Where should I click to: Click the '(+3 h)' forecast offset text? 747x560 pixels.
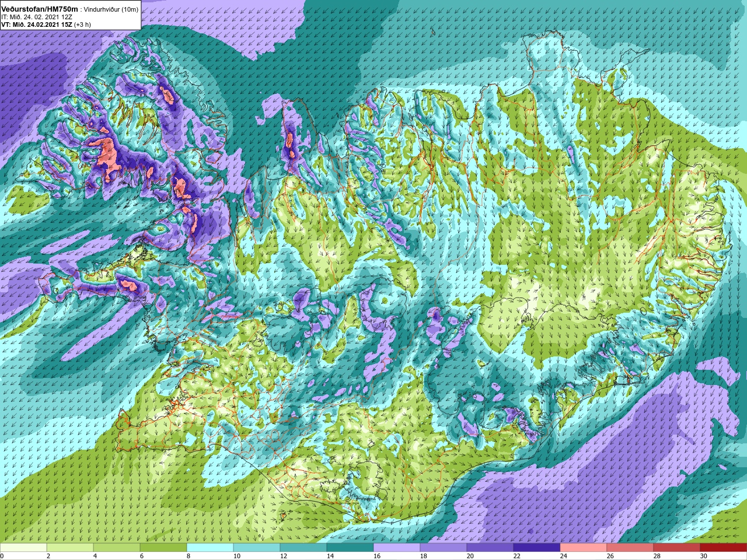point(82,24)
